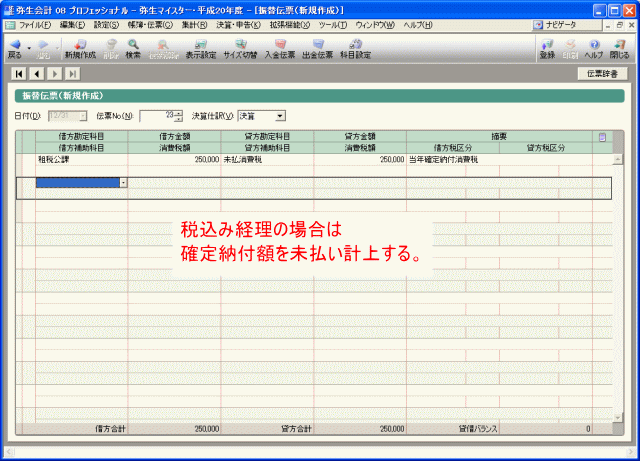
Task: Jump to the first slip record
Action: (19, 74)
